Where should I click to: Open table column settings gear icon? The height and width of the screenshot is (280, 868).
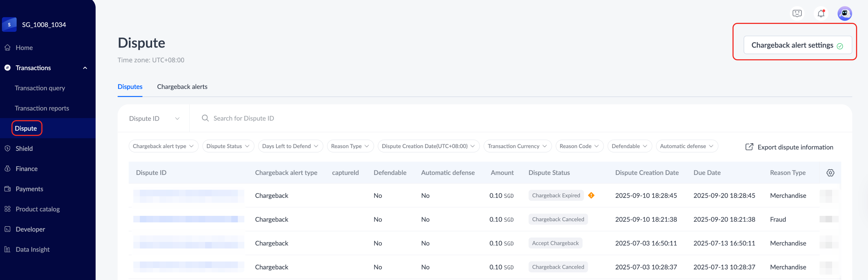coord(830,173)
